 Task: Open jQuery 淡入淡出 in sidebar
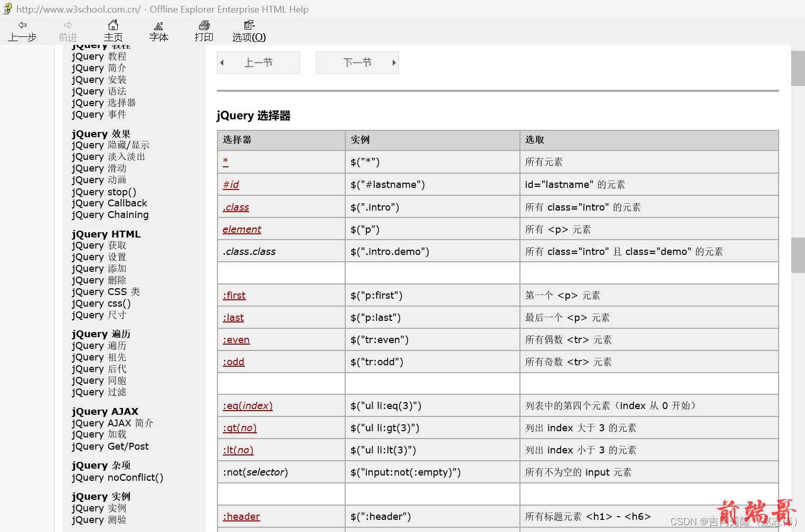(108, 157)
